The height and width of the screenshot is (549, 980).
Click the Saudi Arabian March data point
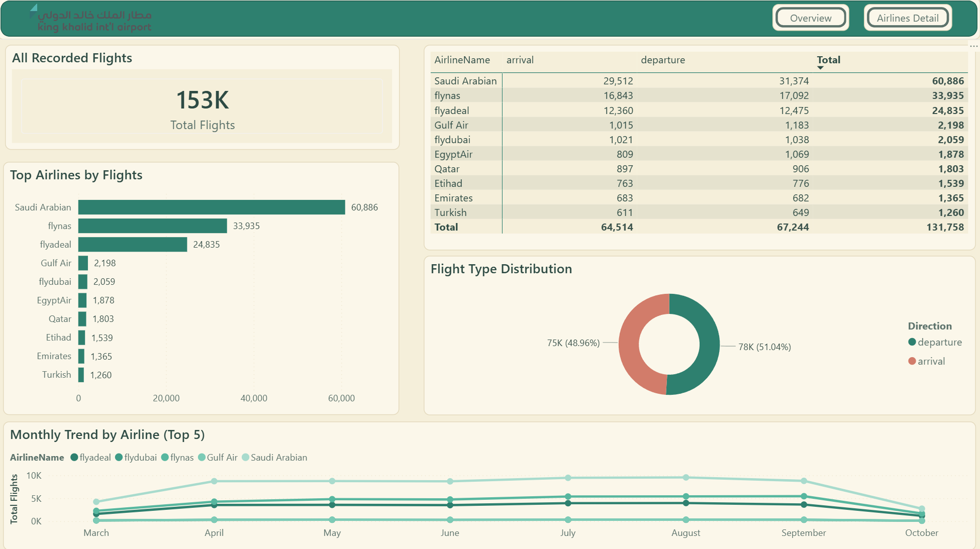point(96,502)
